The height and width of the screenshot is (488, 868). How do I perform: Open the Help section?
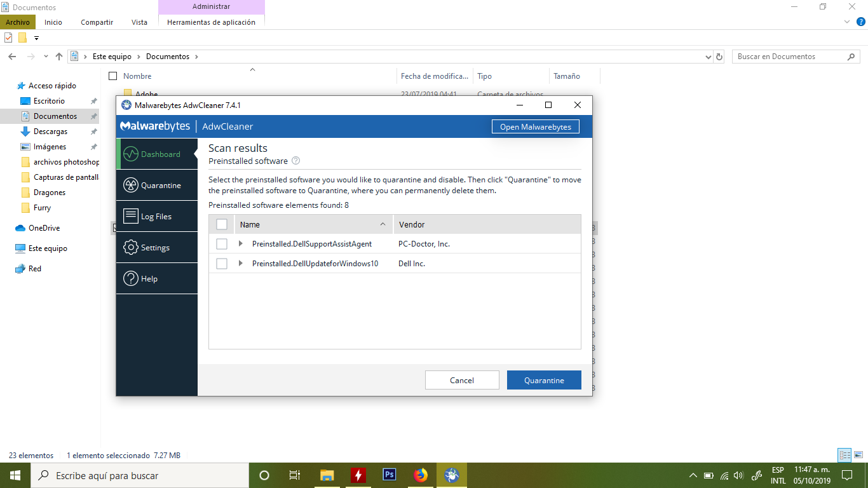(157, 278)
